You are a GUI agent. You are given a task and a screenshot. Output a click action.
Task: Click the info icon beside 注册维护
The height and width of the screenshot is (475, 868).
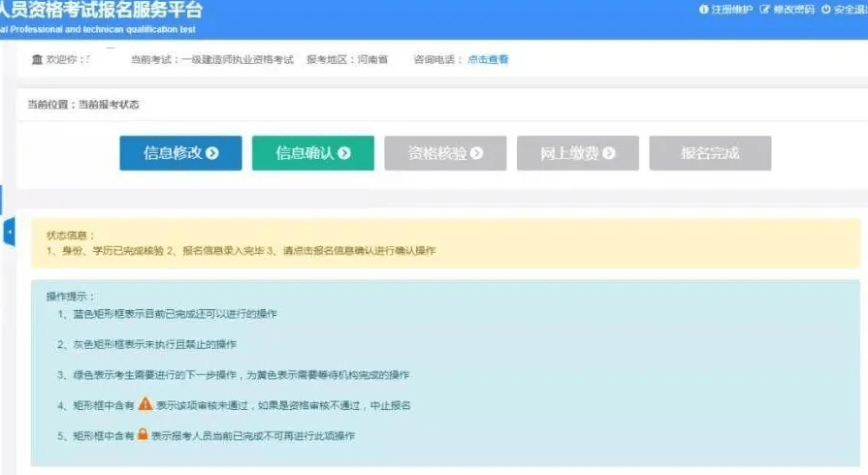(703, 10)
